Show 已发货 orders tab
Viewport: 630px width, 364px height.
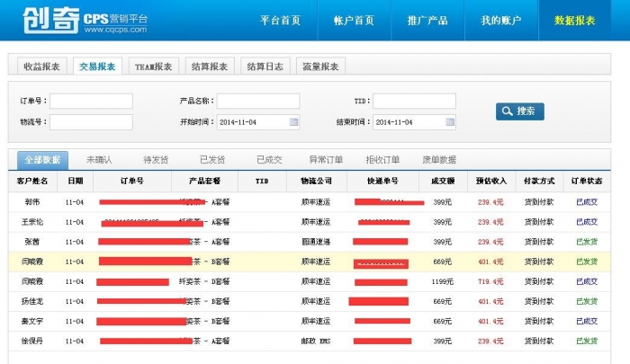pos(212,160)
